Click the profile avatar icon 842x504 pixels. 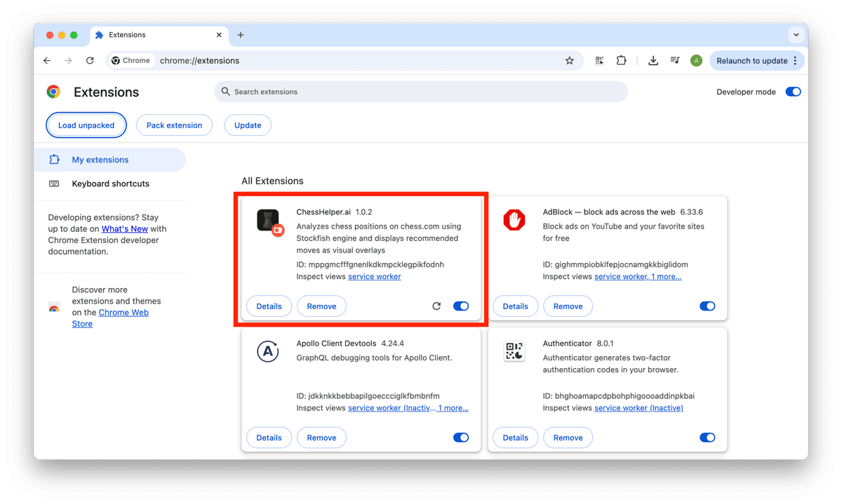(695, 60)
